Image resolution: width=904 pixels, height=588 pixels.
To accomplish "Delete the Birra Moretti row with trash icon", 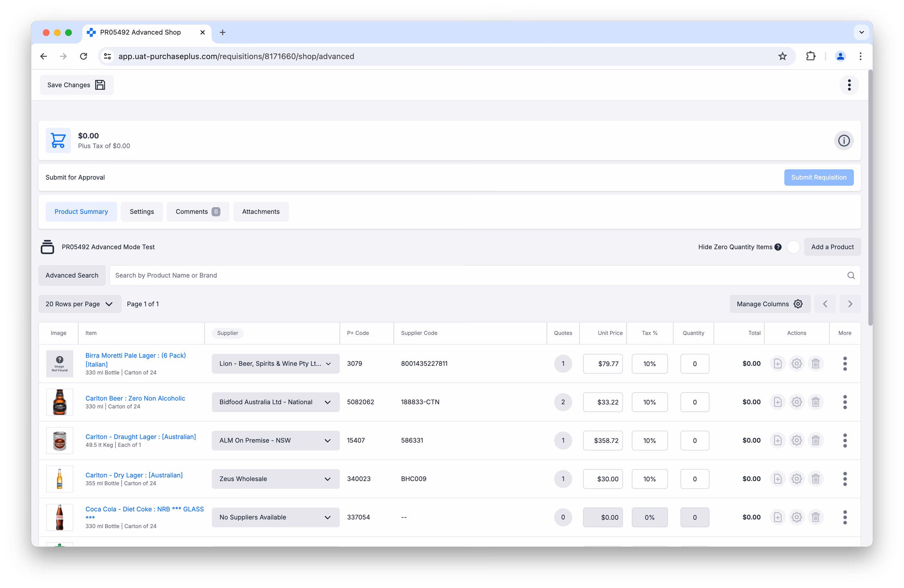I will tap(815, 363).
